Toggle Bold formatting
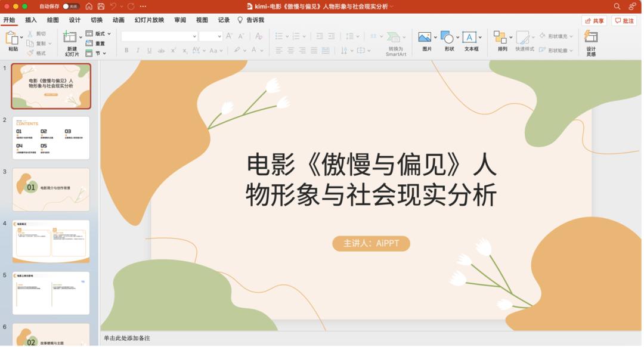Viewport: 644px width, 347px height. 126,51
